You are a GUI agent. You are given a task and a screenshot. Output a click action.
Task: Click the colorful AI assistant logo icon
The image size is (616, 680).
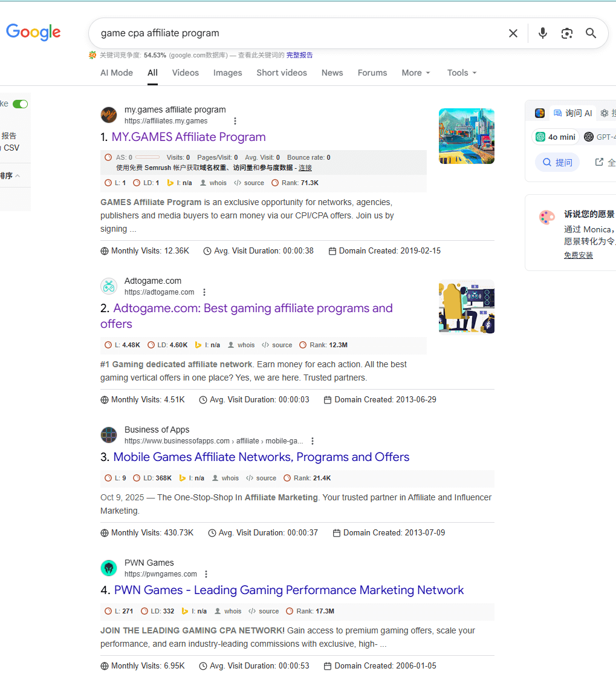click(540, 113)
